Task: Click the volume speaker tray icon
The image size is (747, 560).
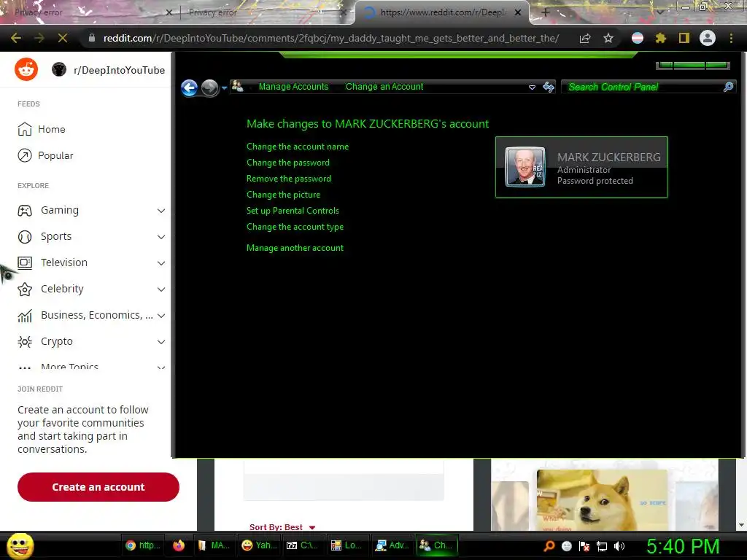Action: [619, 546]
